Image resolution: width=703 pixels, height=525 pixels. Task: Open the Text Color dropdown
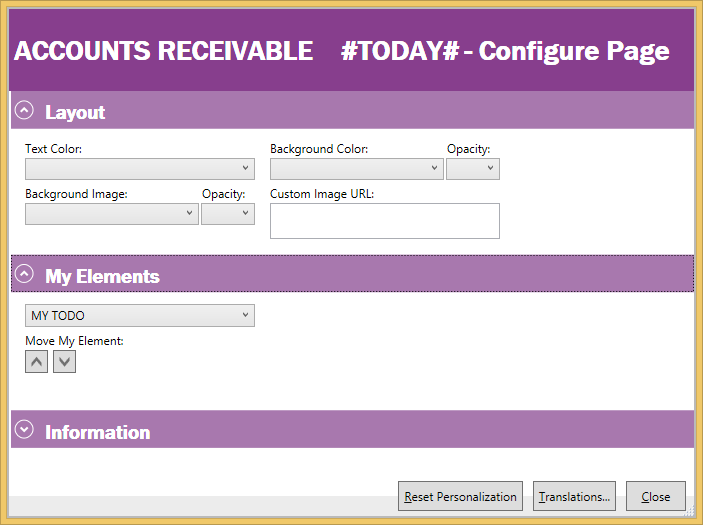click(x=139, y=169)
